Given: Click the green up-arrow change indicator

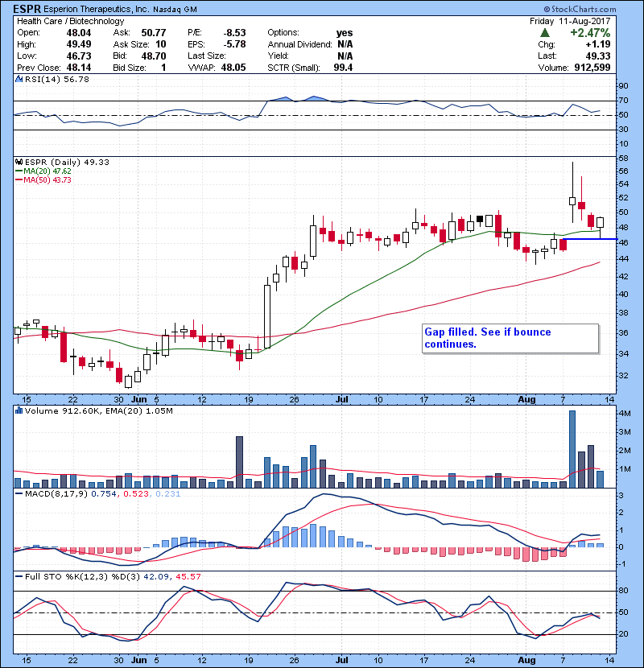Looking at the screenshot, I should tap(545, 33).
